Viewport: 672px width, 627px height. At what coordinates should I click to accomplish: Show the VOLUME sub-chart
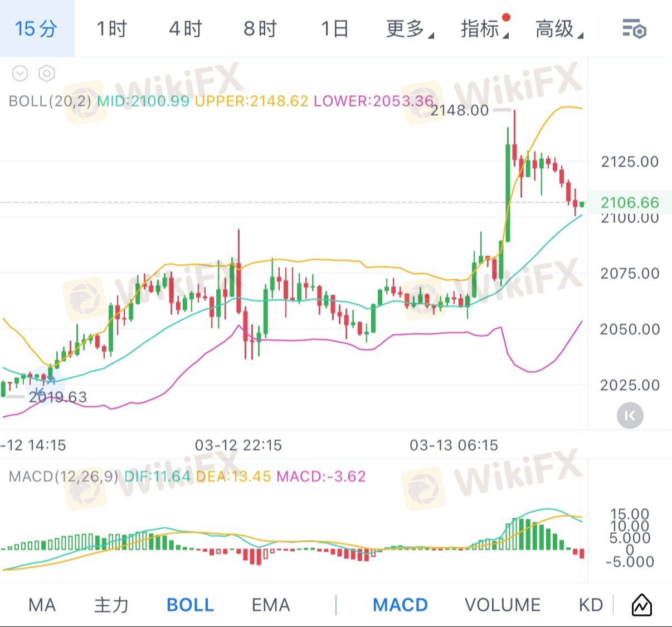pos(502,605)
